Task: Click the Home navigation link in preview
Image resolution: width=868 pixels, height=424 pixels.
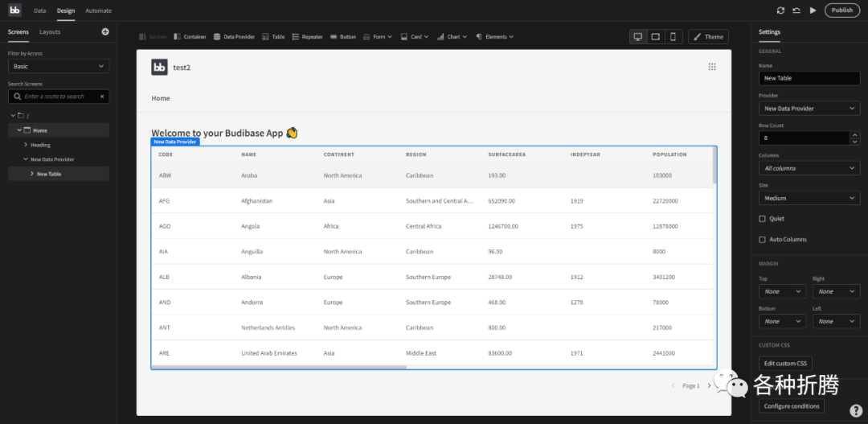Action: pos(161,98)
